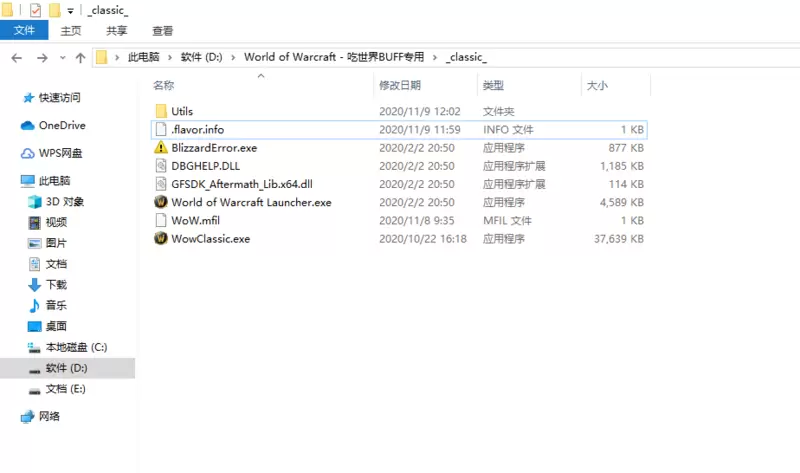Click the MFIL 文件 type cell

point(507,220)
